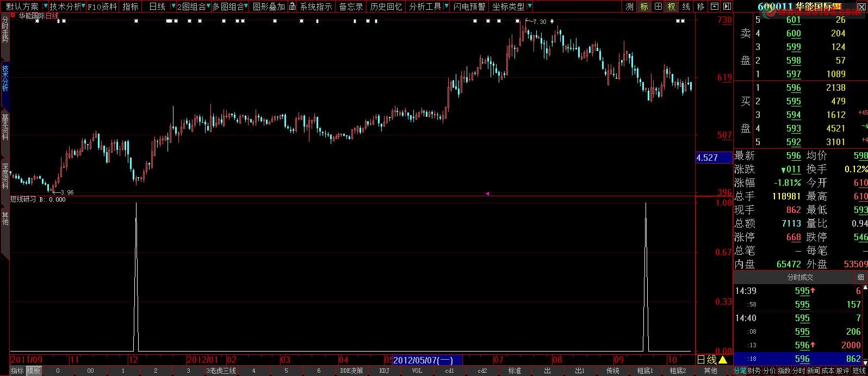The width and height of the screenshot is (868, 376).
Task: Expand the 技术分析 dropdown arrow
Action: point(84,7)
